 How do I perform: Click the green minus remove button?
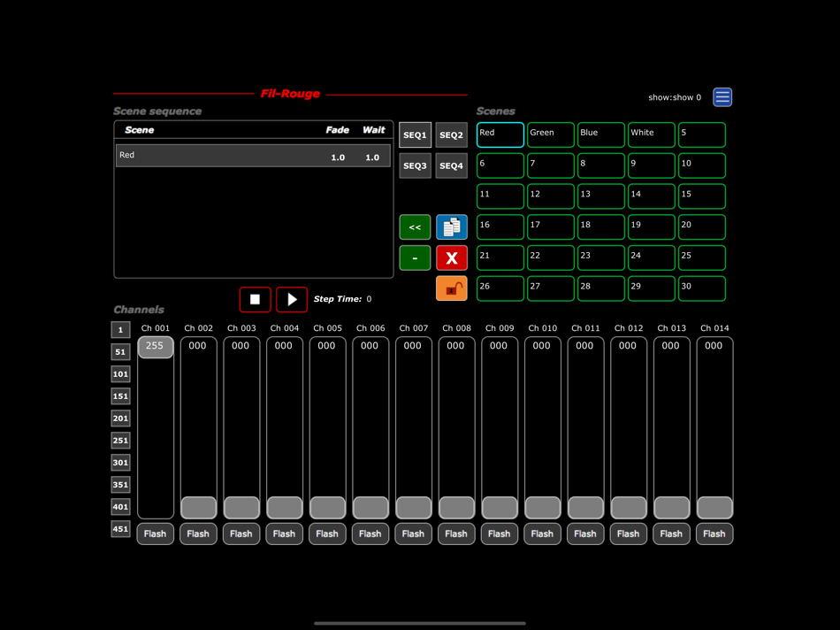pos(415,257)
